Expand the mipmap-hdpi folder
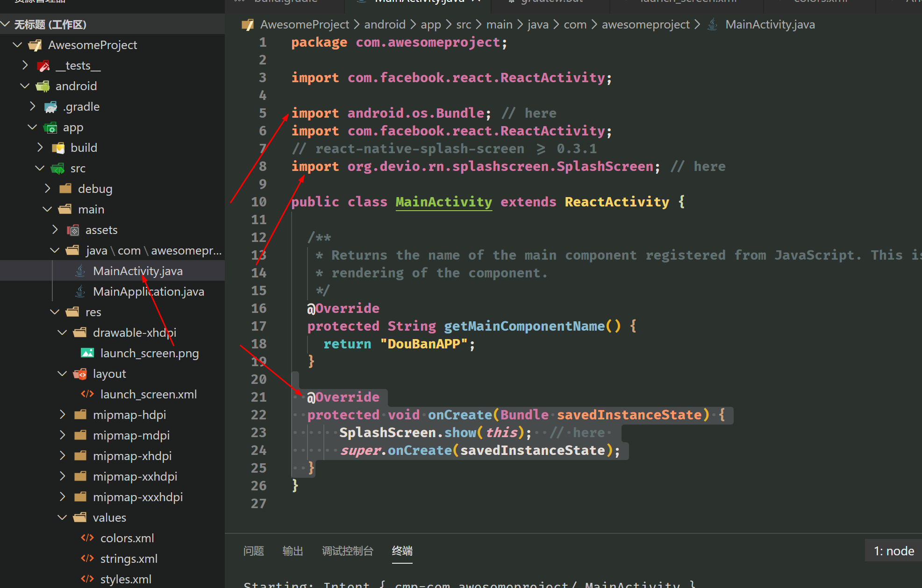Screen dimensions: 922x588 (62, 415)
